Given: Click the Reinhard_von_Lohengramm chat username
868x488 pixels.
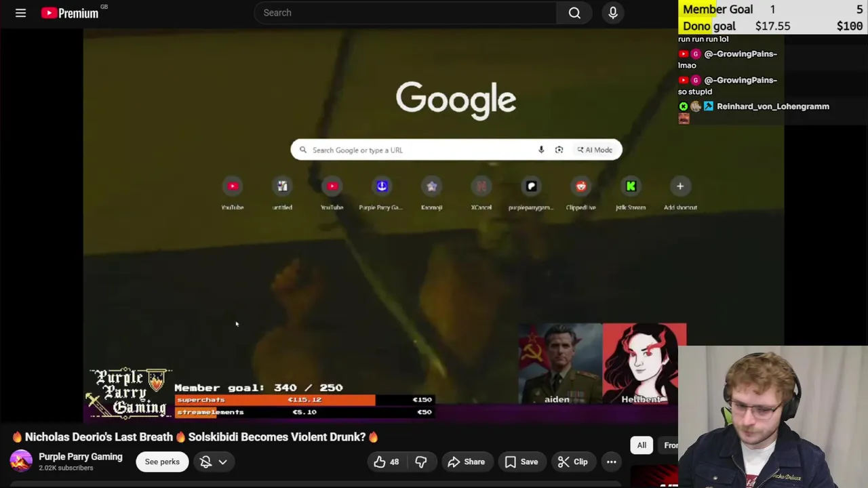Looking at the screenshot, I should click(x=773, y=106).
